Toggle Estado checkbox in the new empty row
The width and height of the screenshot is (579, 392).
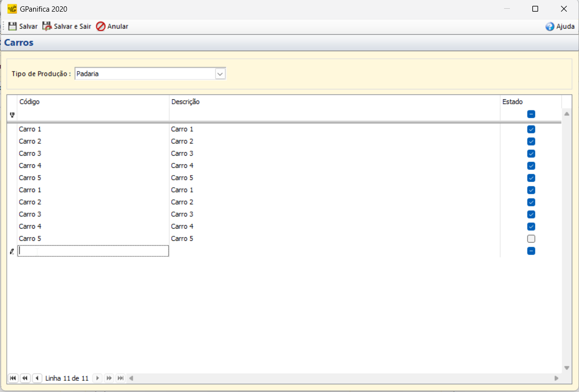point(531,251)
